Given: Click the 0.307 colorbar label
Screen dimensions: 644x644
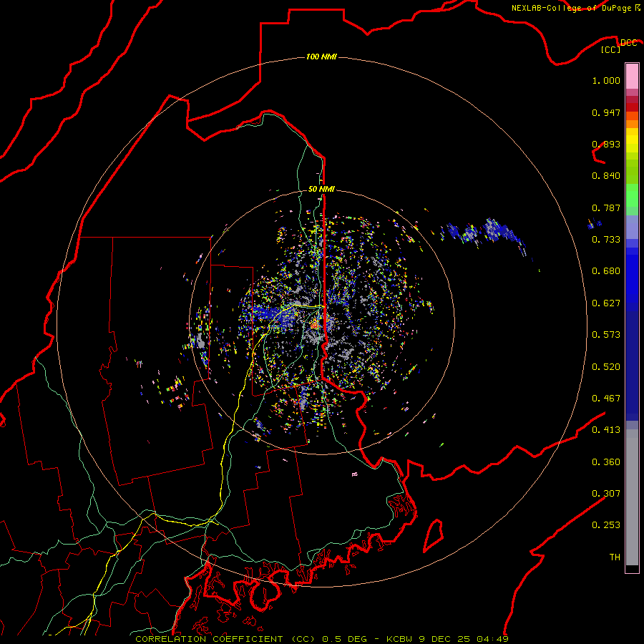Looking at the screenshot, I should 606,494.
